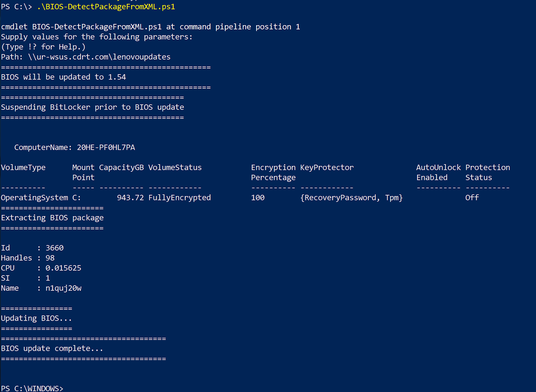Click the network path \\ur-wsus.cdrt.com\lenovoupdates
This screenshot has height=392, width=536.
(99, 57)
